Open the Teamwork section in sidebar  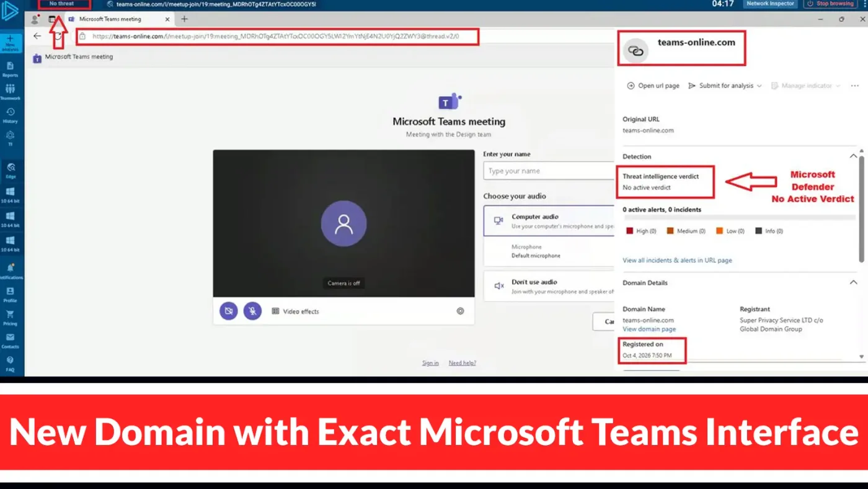[10, 92]
